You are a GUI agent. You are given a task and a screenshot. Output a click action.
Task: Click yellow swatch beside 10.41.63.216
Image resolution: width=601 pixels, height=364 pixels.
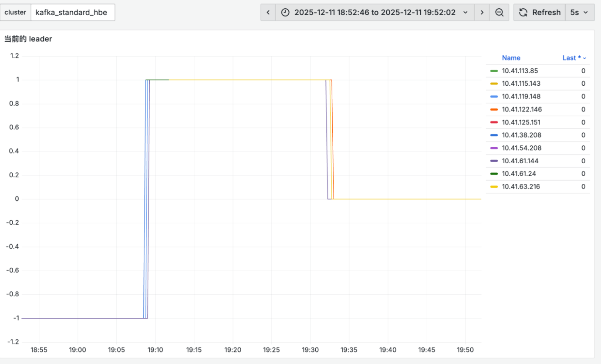tap(494, 187)
